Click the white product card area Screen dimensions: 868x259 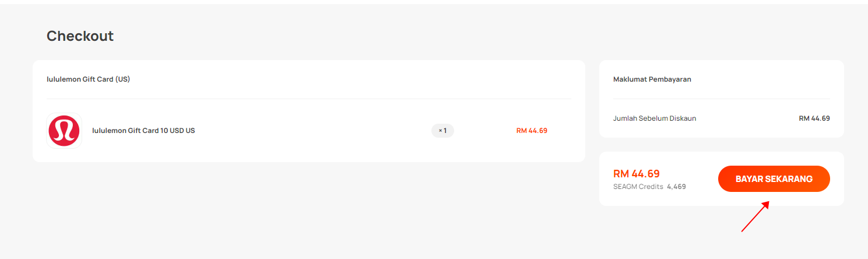coord(309,111)
